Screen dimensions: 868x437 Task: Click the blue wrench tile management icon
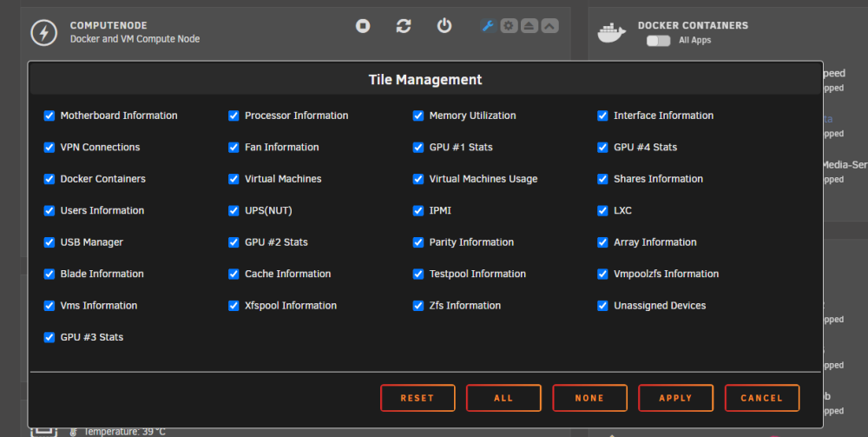[488, 25]
